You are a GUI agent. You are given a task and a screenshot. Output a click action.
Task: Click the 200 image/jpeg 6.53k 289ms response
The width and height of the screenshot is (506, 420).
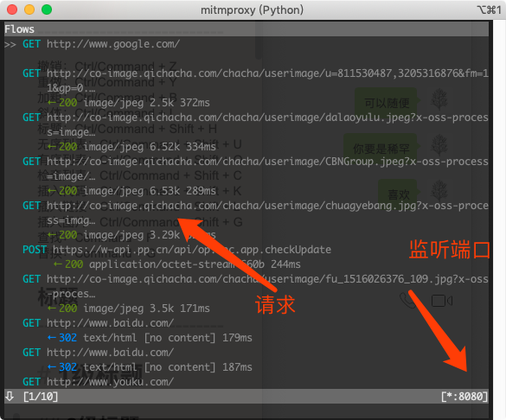pyautogui.click(x=131, y=191)
